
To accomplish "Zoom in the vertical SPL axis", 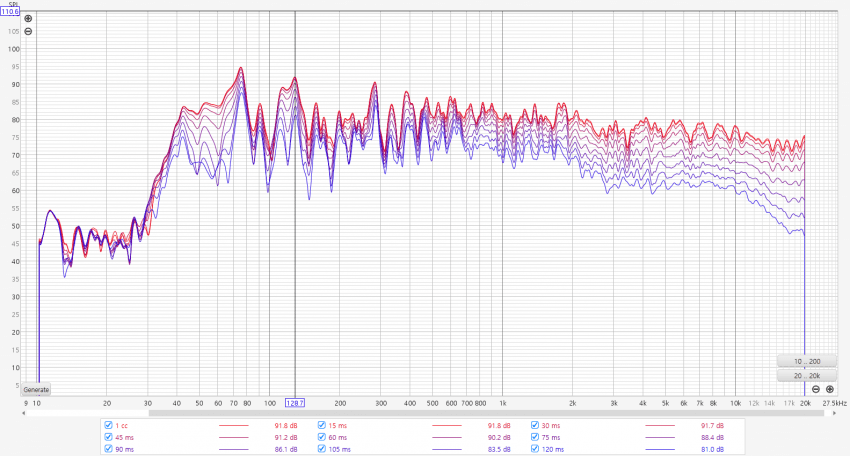I will (x=27, y=19).
